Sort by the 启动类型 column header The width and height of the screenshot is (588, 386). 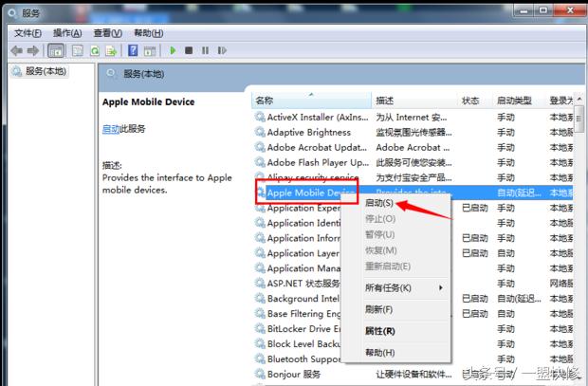pos(519,101)
